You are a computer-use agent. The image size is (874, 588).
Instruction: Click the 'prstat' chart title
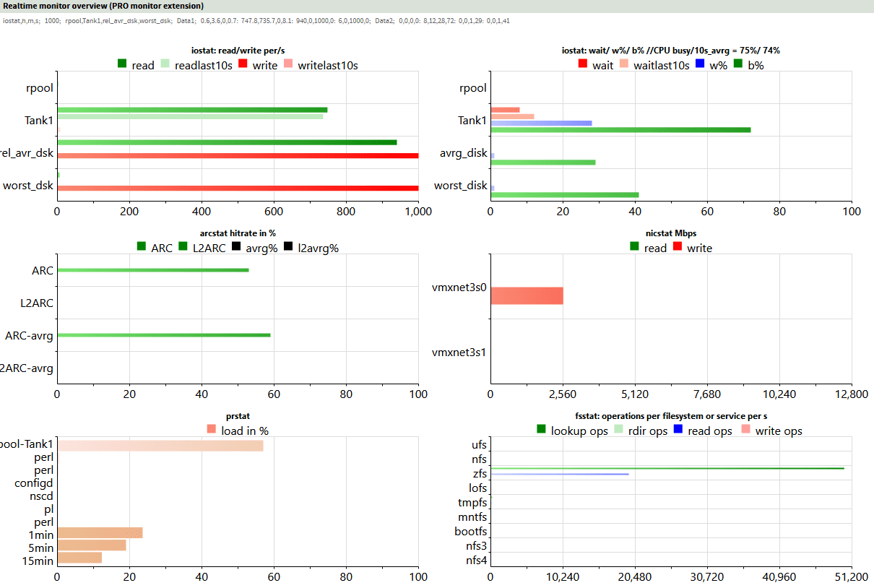[x=238, y=416]
